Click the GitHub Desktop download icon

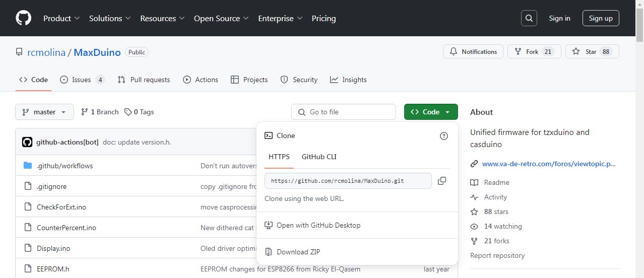click(x=269, y=225)
